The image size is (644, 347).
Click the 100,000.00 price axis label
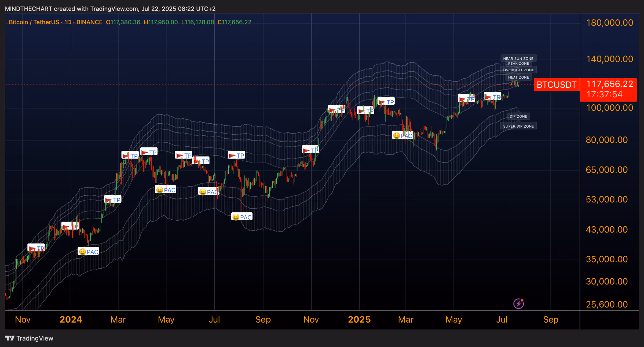click(x=610, y=108)
